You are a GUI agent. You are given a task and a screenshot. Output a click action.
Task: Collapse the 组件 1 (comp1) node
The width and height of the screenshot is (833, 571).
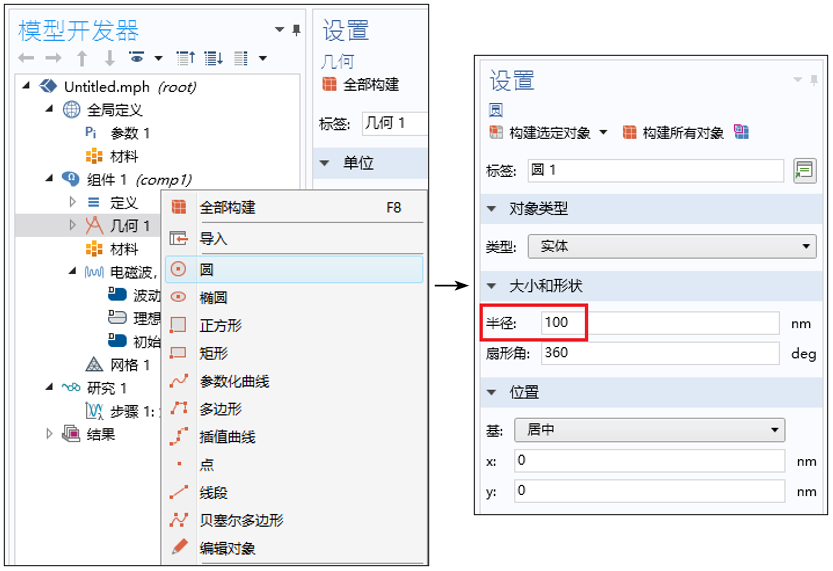click(x=49, y=178)
